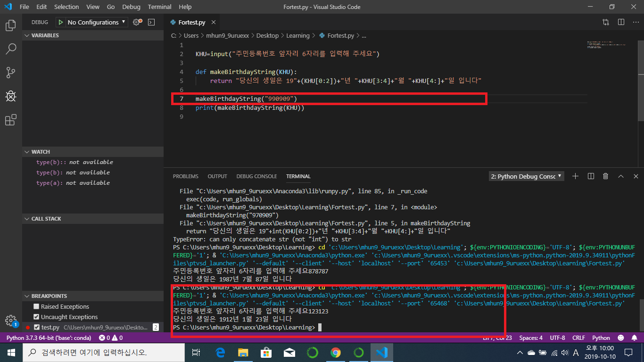Kill terminal with trash icon
Image resolution: width=644 pixels, height=362 pixels.
click(x=606, y=176)
